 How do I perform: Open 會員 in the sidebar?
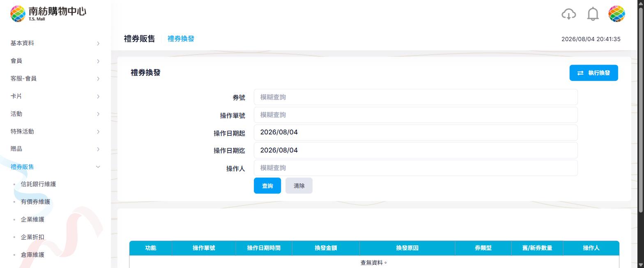click(x=16, y=61)
